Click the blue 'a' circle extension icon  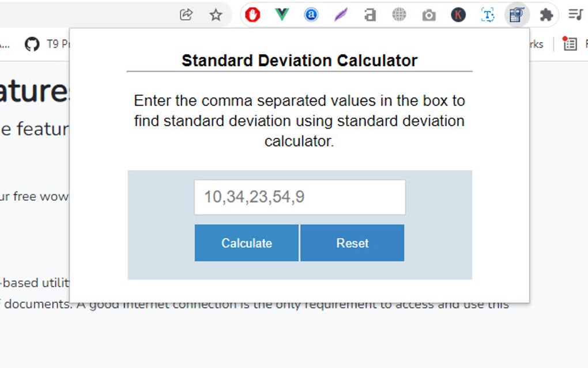311,15
